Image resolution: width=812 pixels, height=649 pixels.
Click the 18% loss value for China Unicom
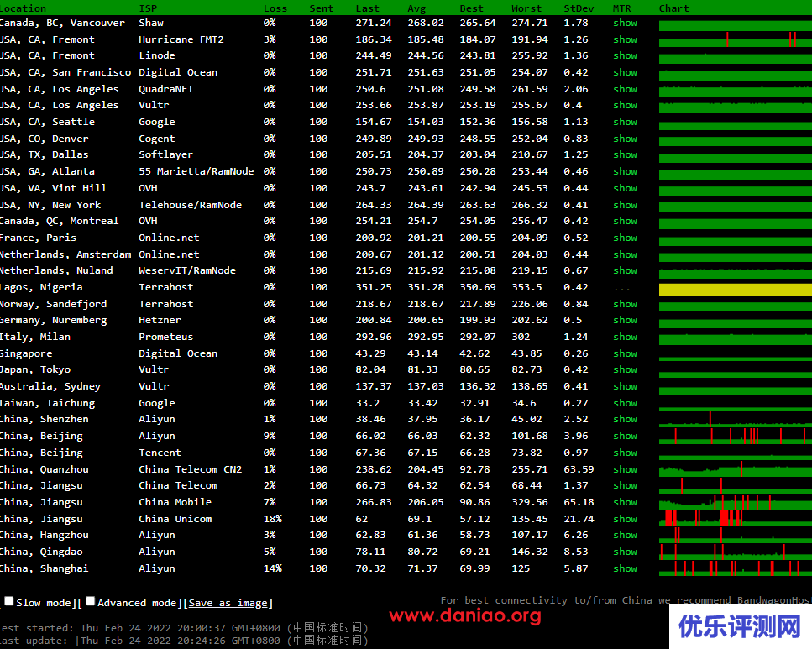[272, 519]
